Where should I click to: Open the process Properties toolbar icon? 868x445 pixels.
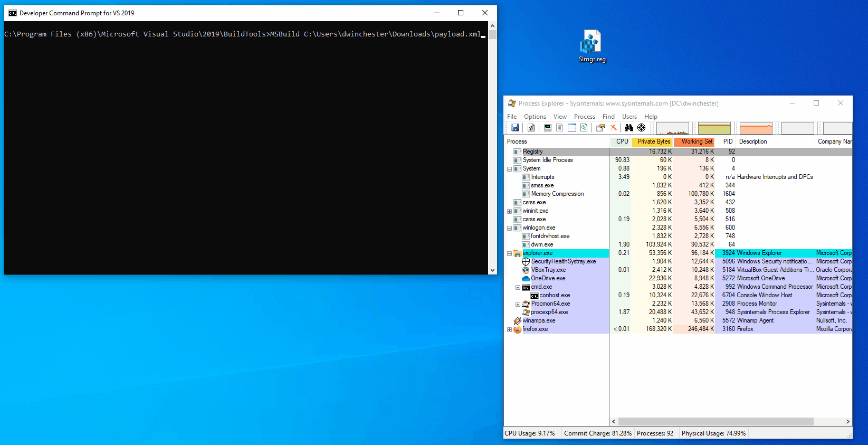(x=600, y=128)
